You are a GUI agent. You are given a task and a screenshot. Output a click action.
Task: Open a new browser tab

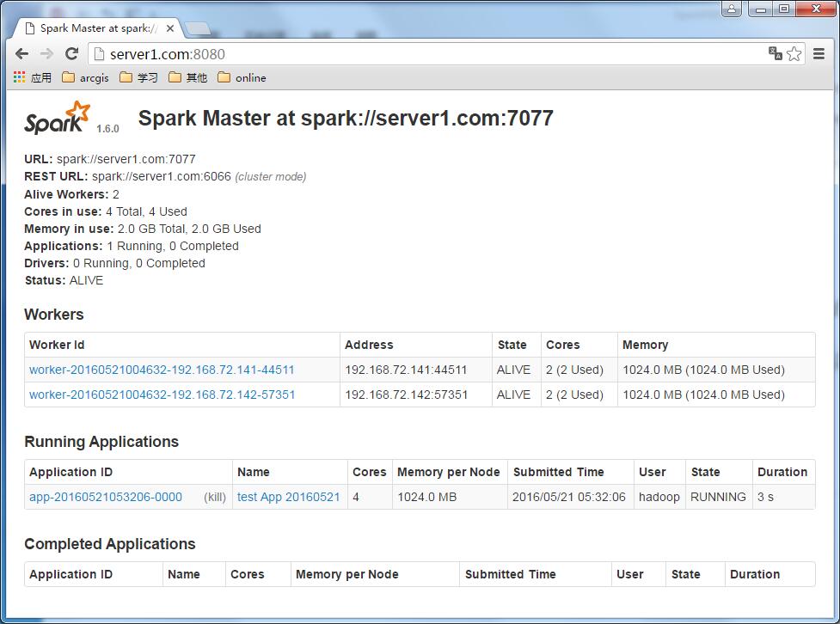[x=197, y=29]
